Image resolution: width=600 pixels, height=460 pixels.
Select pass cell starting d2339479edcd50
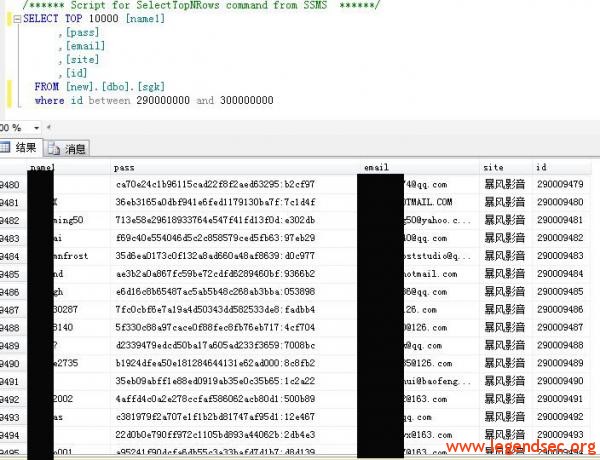click(235, 345)
